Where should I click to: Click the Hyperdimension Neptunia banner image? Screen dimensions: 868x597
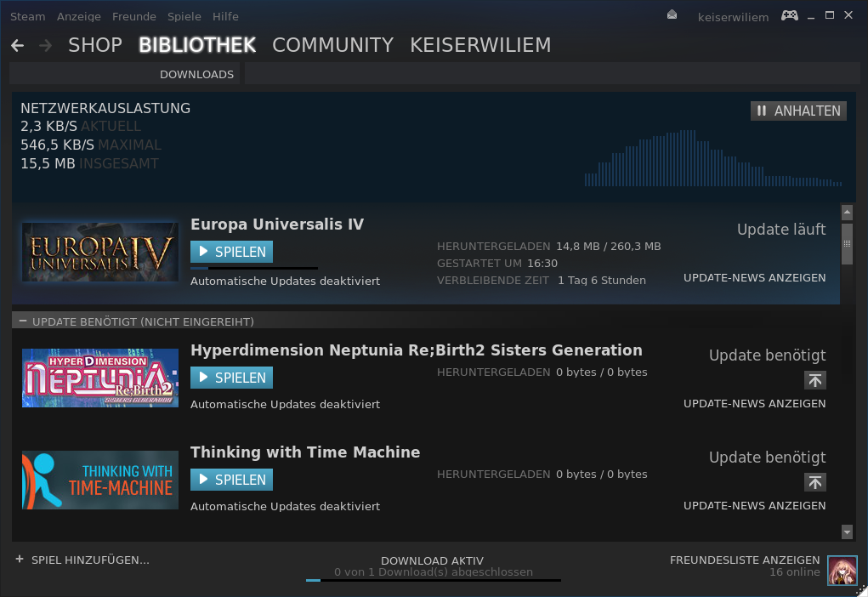coord(100,378)
